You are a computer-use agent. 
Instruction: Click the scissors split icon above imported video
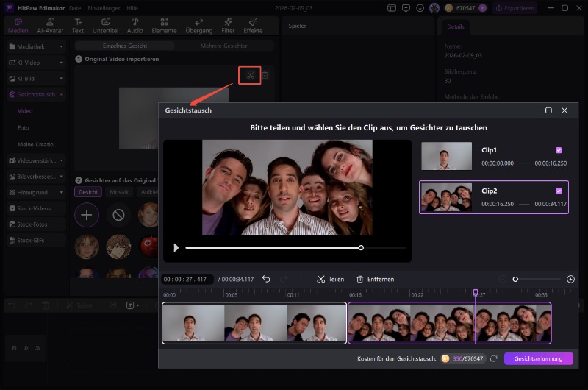pyautogui.click(x=250, y=75)
